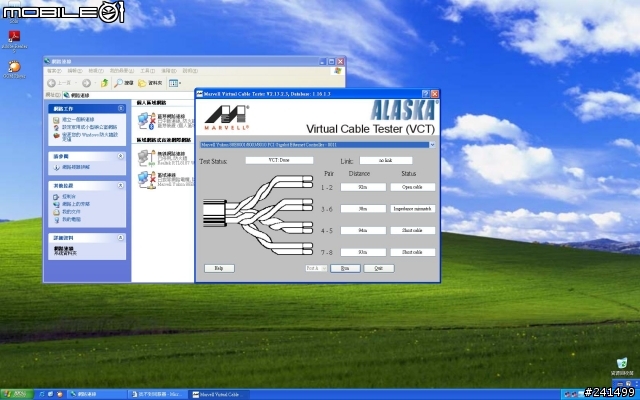Switch to Marvell Virtual Cable taskbar button
The image size is (640, 400).
click(218, 394)
